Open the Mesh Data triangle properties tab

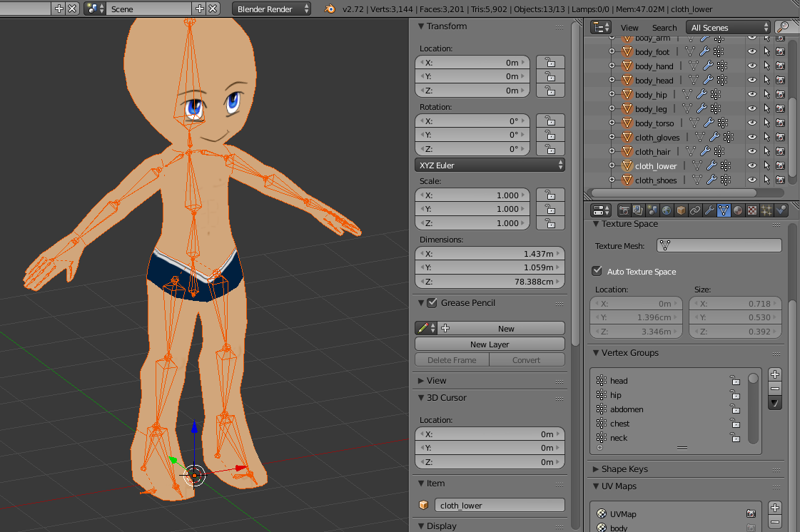coord(724,210)
